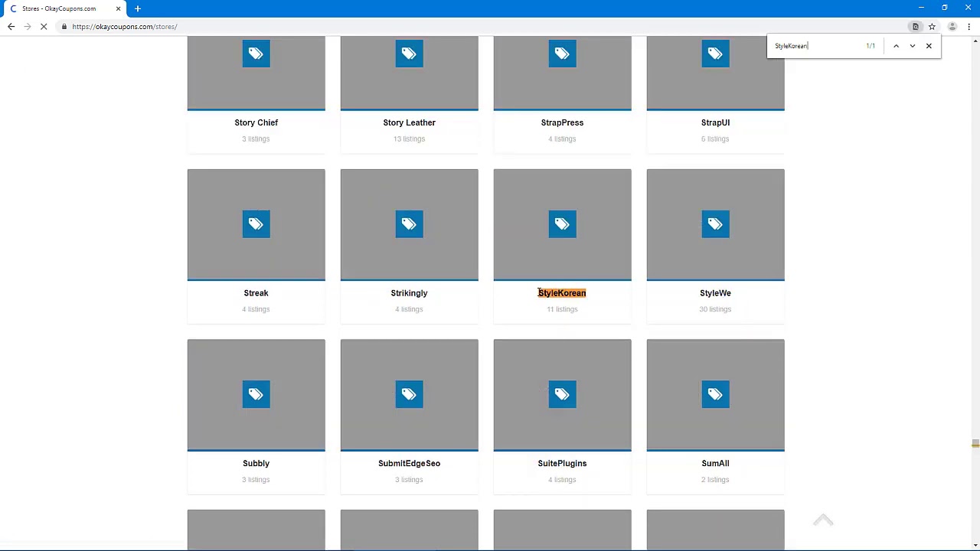Click the 1/1 match counter
The image size is (980, 551).
pos(871,46)
